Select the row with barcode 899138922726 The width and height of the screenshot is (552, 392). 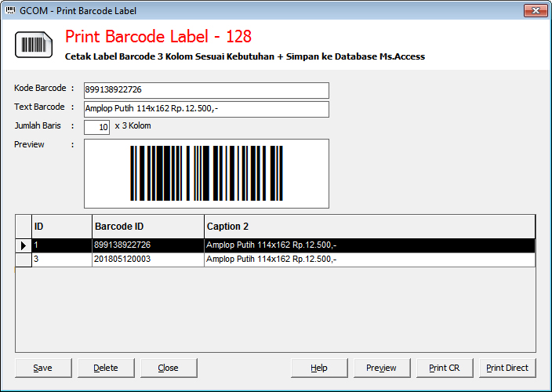[x=147, y=245]
